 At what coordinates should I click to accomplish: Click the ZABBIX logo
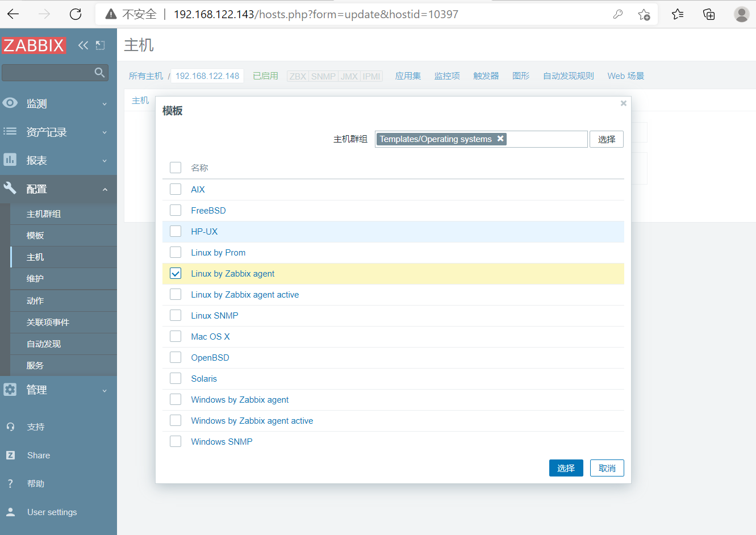(34, 45)
